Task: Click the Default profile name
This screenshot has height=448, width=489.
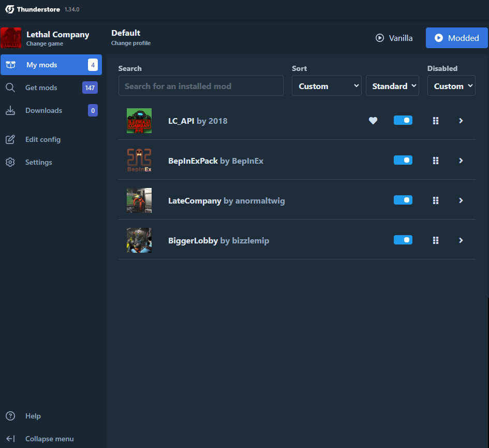Action: pyautogui.click(x=126, y=33)
